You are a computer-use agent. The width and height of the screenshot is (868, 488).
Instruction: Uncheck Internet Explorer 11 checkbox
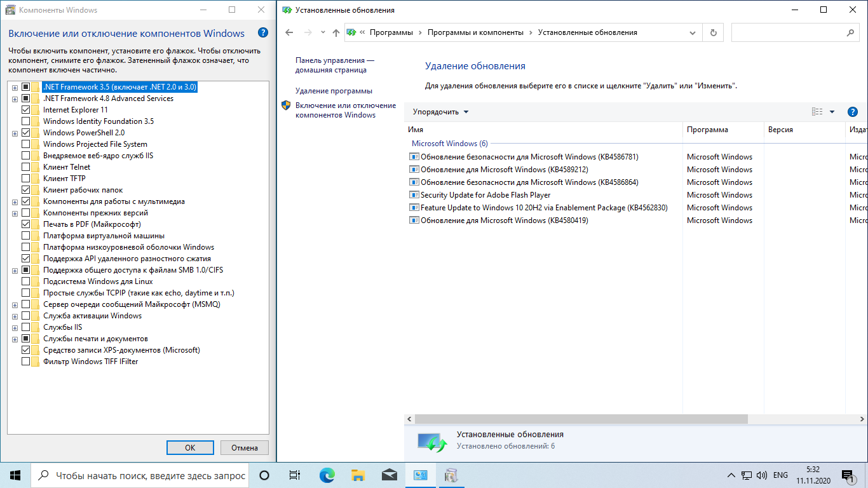tap(25, 110)
